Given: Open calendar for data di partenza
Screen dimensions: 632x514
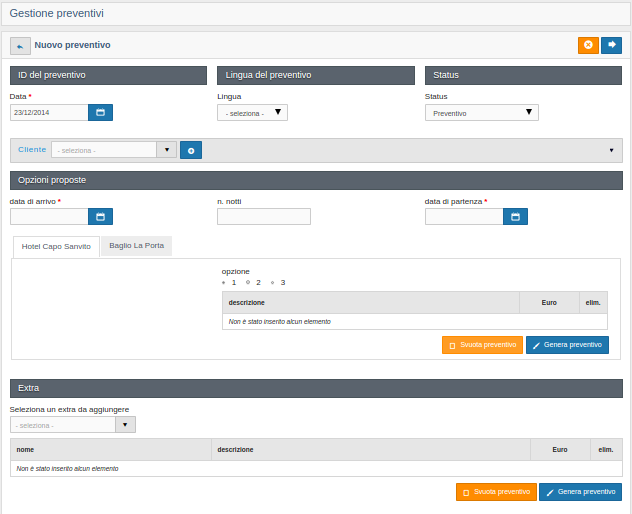Looking at the screenshot, I should tap(515, 216).
